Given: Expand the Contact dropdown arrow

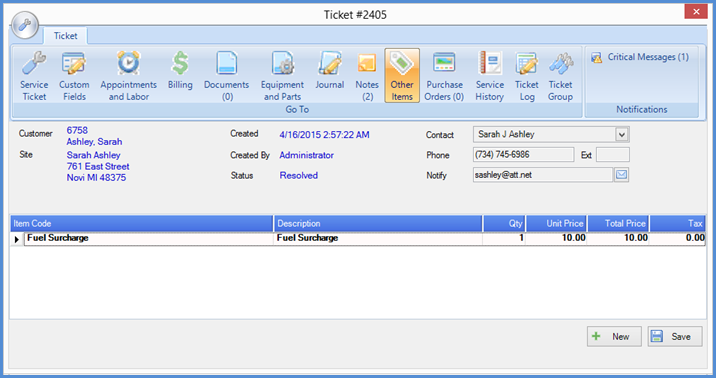Looking at the screenshot, I should point(621,135).
